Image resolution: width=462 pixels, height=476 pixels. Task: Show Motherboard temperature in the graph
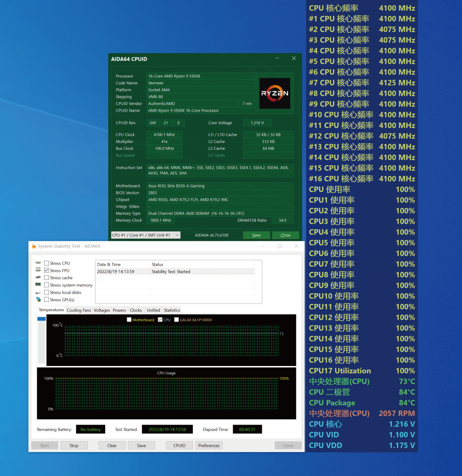click(x=129, y=320)
